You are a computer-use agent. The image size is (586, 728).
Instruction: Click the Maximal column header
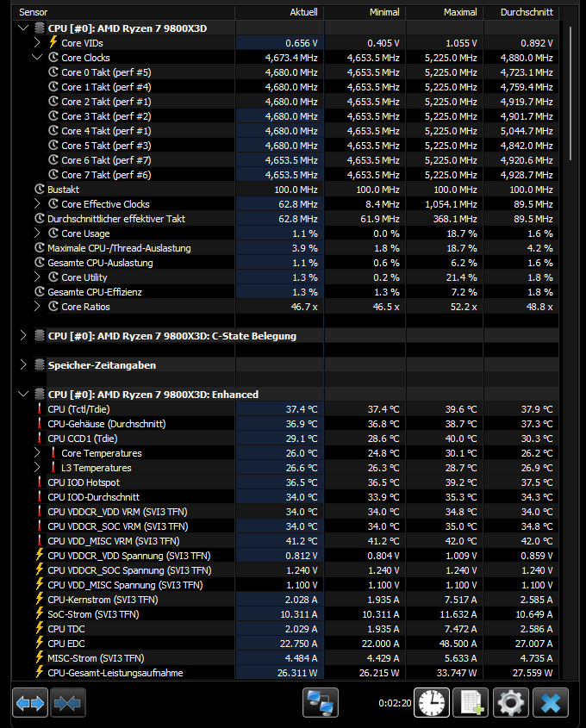click(x=445, y=12)
